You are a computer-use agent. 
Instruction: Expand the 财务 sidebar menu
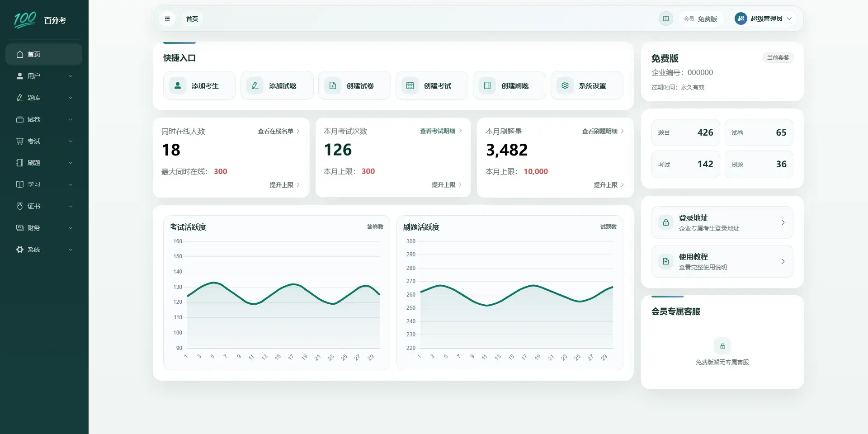coord(44,228)
